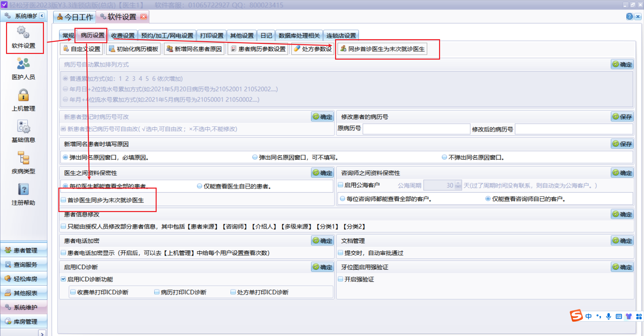Switch to 预约/加工/网电设置 tab
Image resolution: width=644 pixels, height=336 pixels.
[x=167, y=36]
